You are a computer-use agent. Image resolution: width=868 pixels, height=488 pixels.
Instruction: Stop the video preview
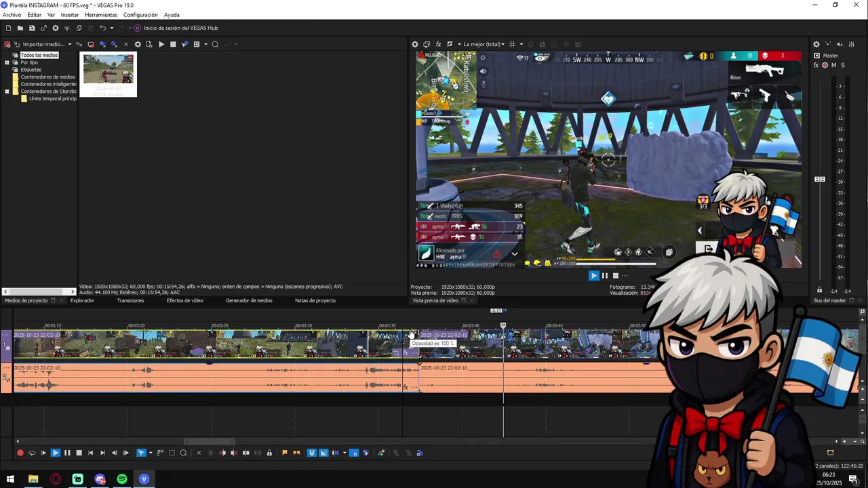(616, 275)
